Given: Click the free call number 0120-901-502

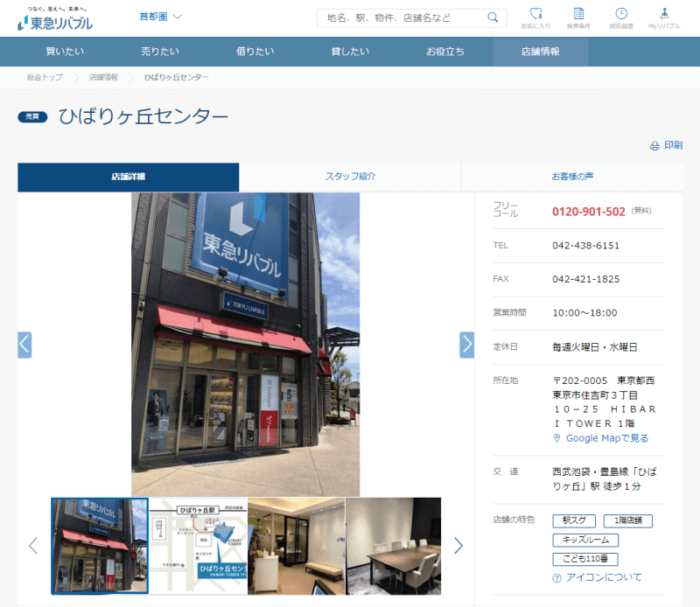Looking at the screenshot, I should point(588,212).
